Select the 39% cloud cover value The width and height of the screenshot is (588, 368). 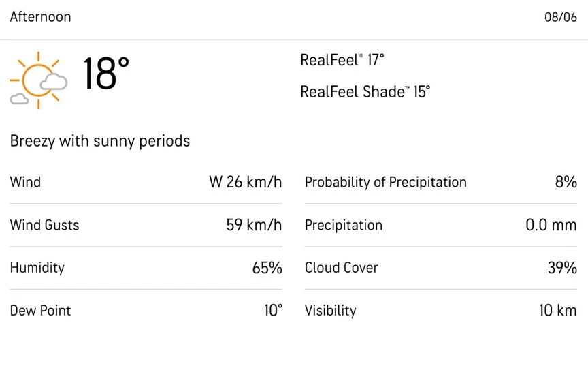[563, 268]
